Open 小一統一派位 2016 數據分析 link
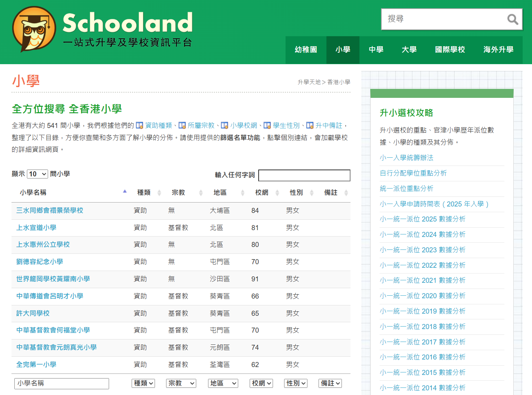The image size is (532, 395). (423, 357)
